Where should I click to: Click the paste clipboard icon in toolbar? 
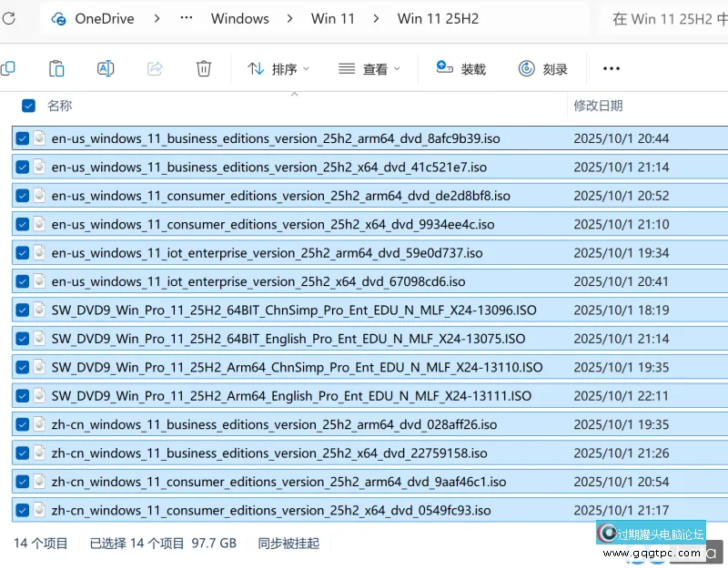pyautogui.click(x=56, y=68)
